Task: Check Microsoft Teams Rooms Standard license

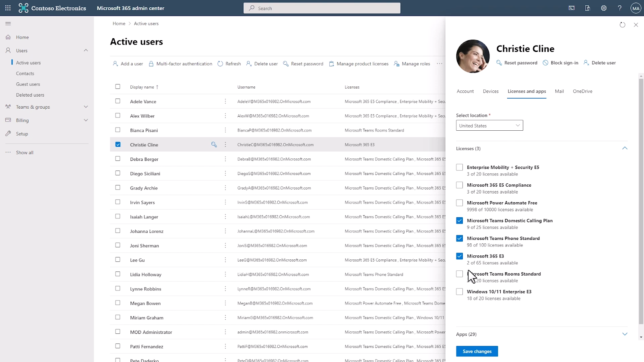Action: point(459,274)
